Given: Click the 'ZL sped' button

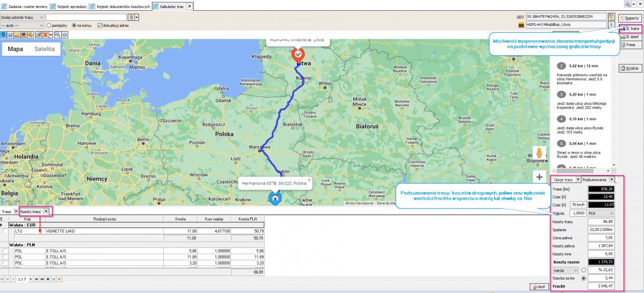Looking at the screenshot, I should (x=631, y=36).
